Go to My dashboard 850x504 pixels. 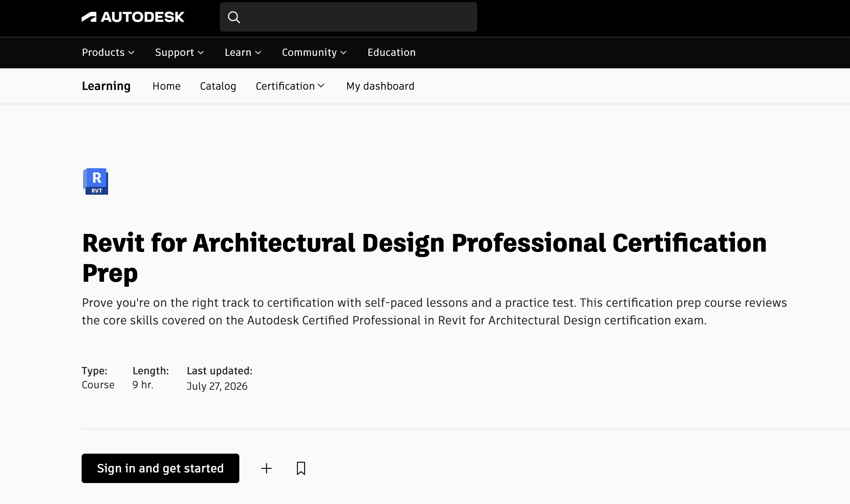point(380,86)
